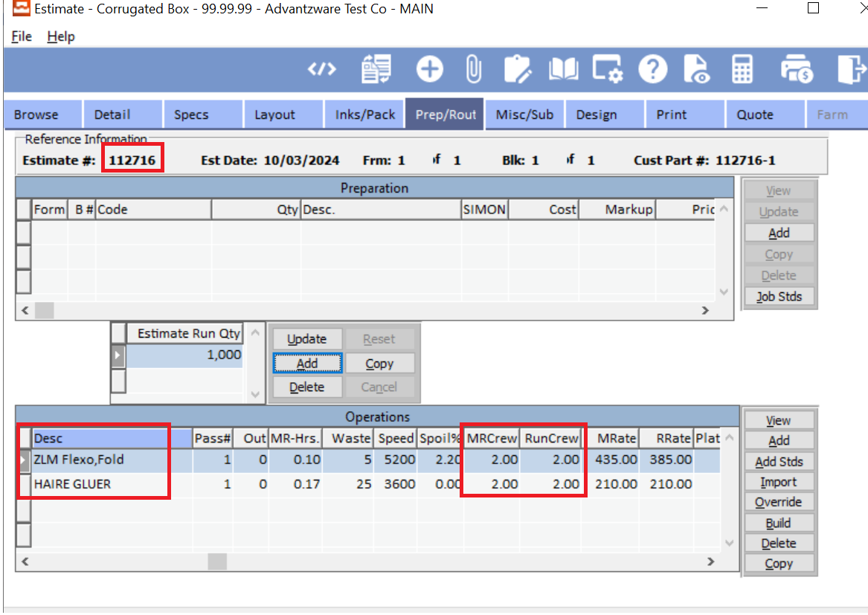
Task: Select the book lookup icon
Action: coord(563,68)
